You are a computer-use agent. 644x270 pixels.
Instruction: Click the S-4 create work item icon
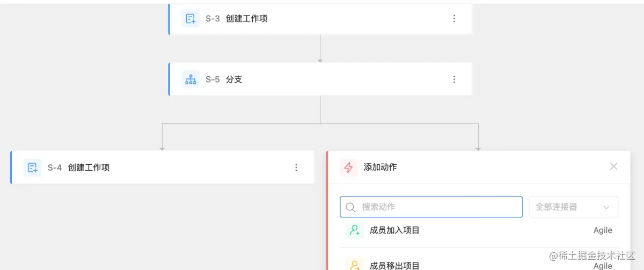[x=33, y=167]
